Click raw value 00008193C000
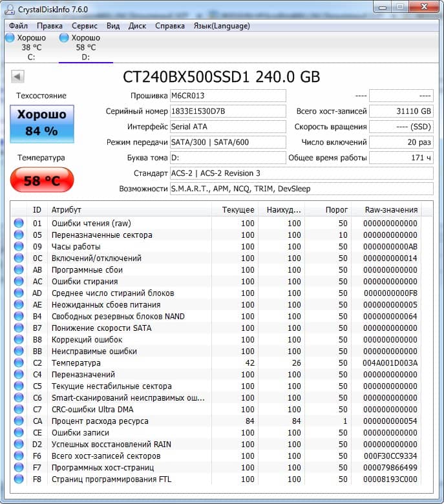This screenshot has width=444, height=504. (390, 479)
